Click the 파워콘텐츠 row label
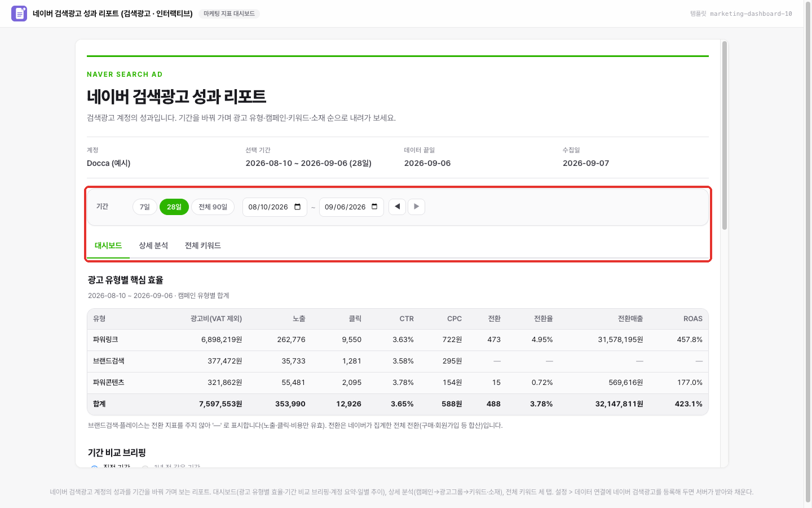The image size is (812, 508). (109, 383)
